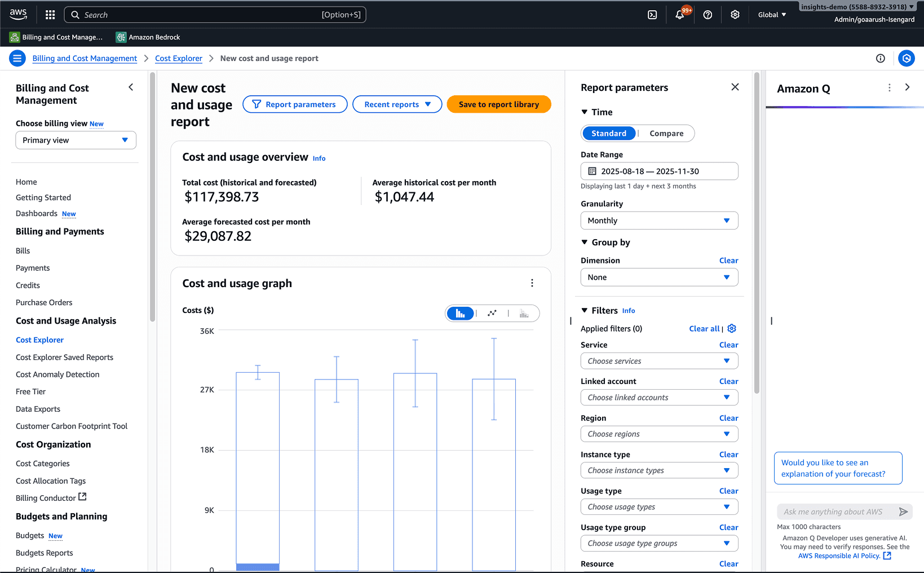Open the services grid menu
The image size is (924, 573).
click(x=50, y=15)
